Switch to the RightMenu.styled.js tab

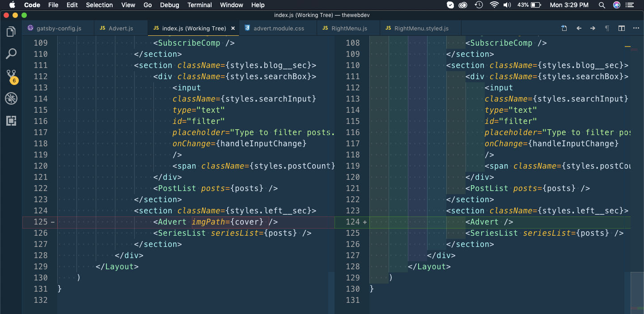pyautogui.click(x=421, y=28)
